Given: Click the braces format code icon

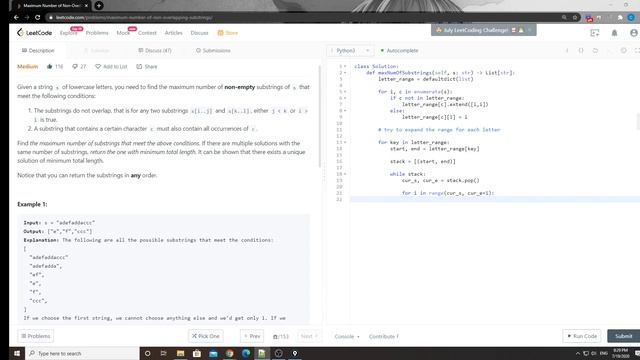Looking at the screenshot, I should (581, 51).
